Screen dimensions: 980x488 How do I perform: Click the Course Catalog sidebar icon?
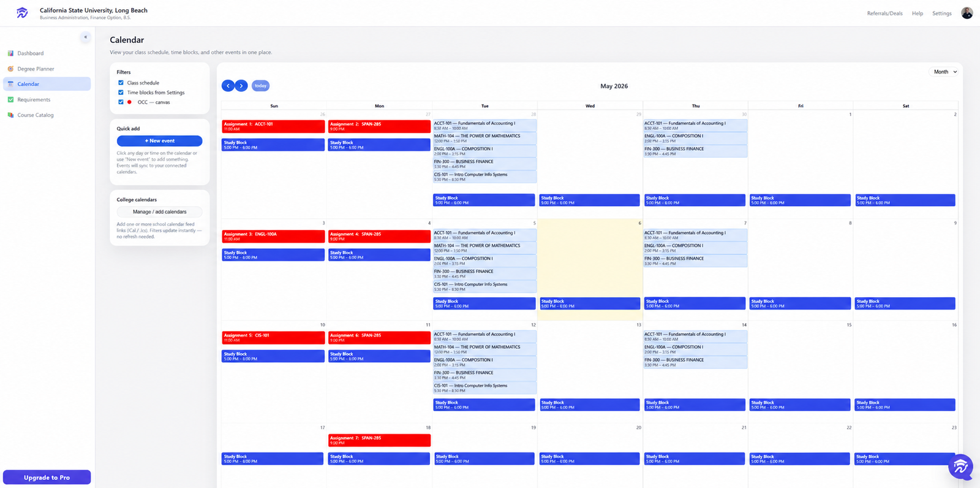click(x=10, y=115)
